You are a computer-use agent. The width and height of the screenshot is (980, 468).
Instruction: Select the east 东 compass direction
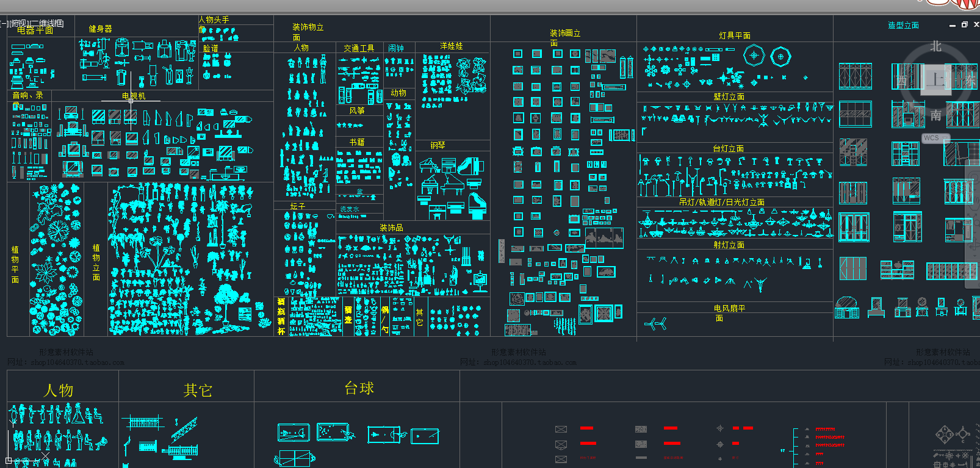tap(970, 80)
